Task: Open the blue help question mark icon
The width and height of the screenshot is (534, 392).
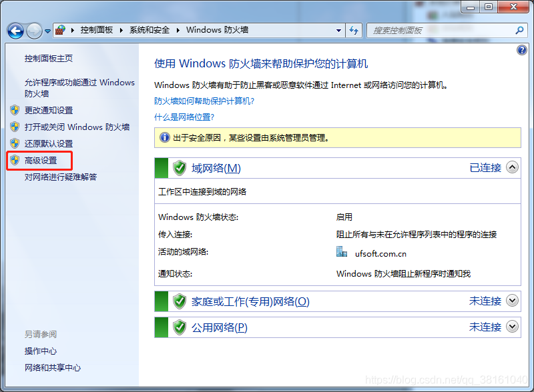Action: (521, 51)
